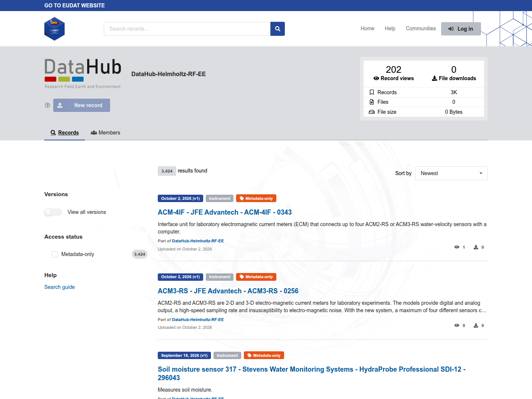The height and width of the screenshot is (399, 532).
Task: Click the search magnifier button
Action: [277, 29]
